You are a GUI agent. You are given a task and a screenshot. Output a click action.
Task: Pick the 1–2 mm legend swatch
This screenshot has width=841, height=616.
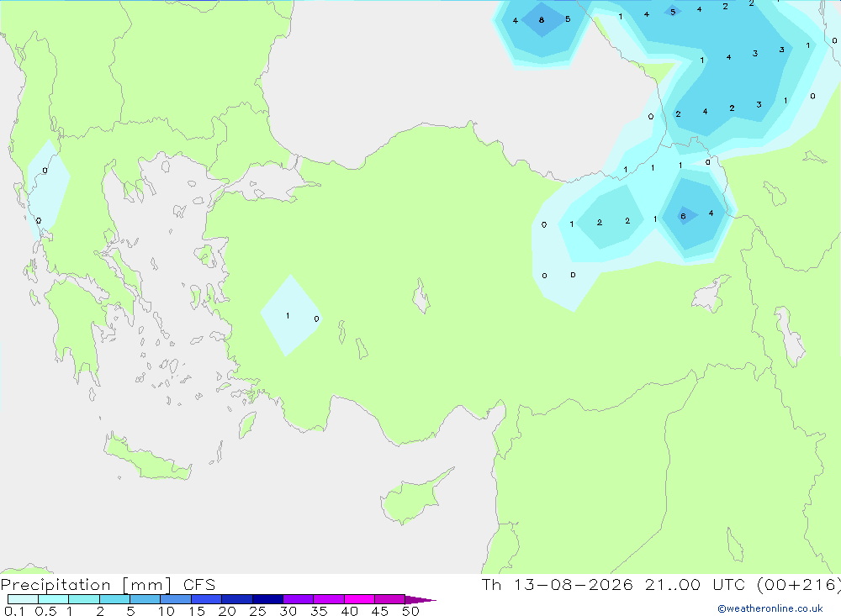[x=84, y=599]
